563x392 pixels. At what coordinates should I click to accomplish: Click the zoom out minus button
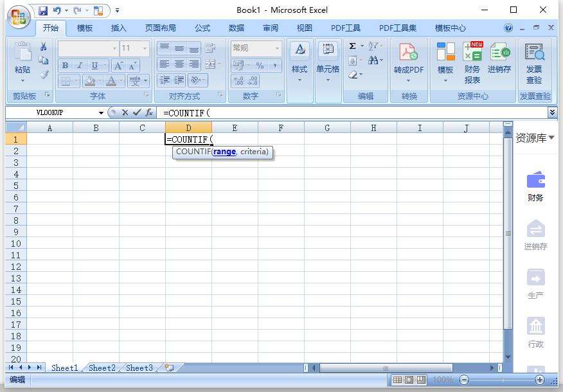point(464,380)
